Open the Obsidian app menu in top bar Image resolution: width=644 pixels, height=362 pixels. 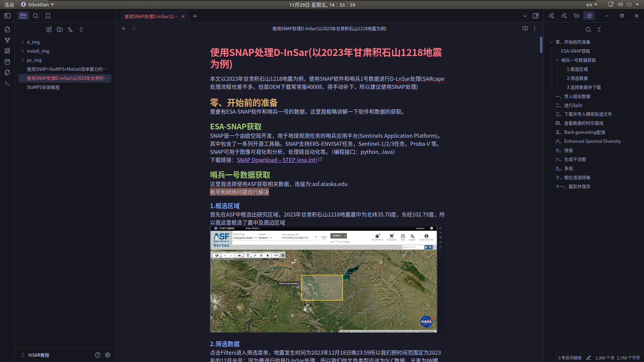tap(37, 4)
